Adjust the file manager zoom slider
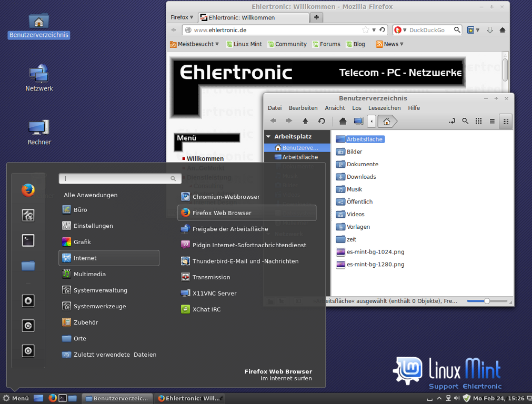This screenshot has width=532, height=404. tap(487, 301)
